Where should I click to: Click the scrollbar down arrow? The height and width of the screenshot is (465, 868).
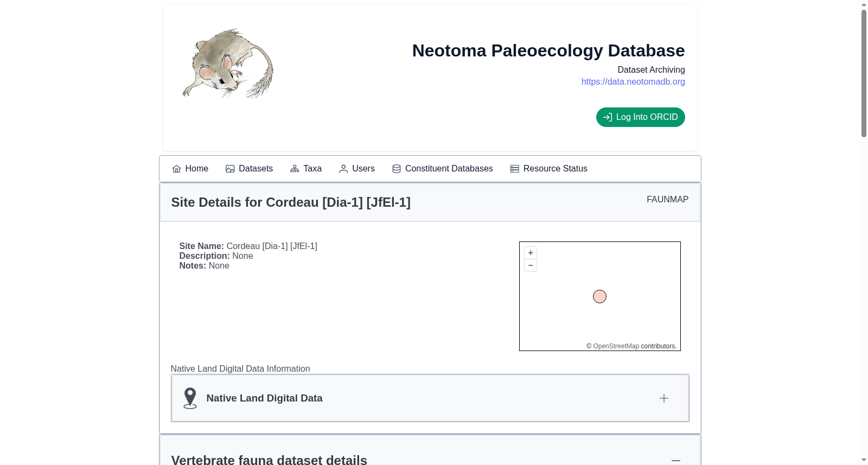click(864, 460)
